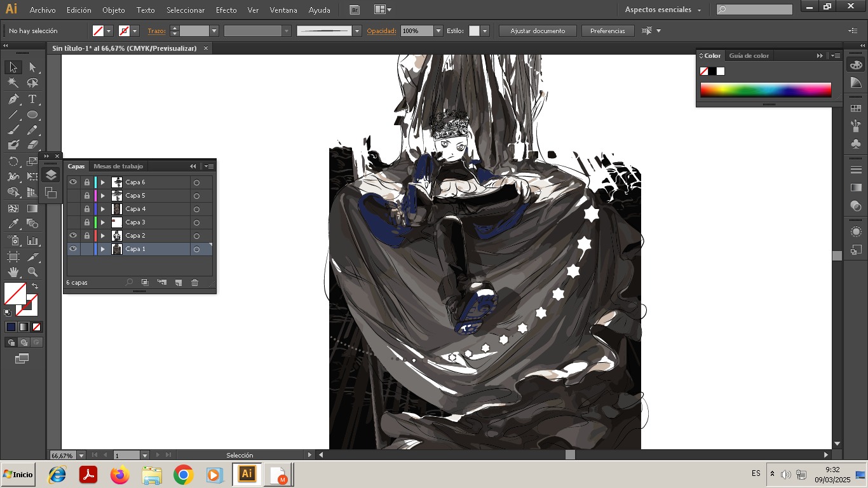Viewport: 868px width, 488px height.
Task: Select the Paintbrush tool
Action: pyautogui.click(x=13, y=130)
